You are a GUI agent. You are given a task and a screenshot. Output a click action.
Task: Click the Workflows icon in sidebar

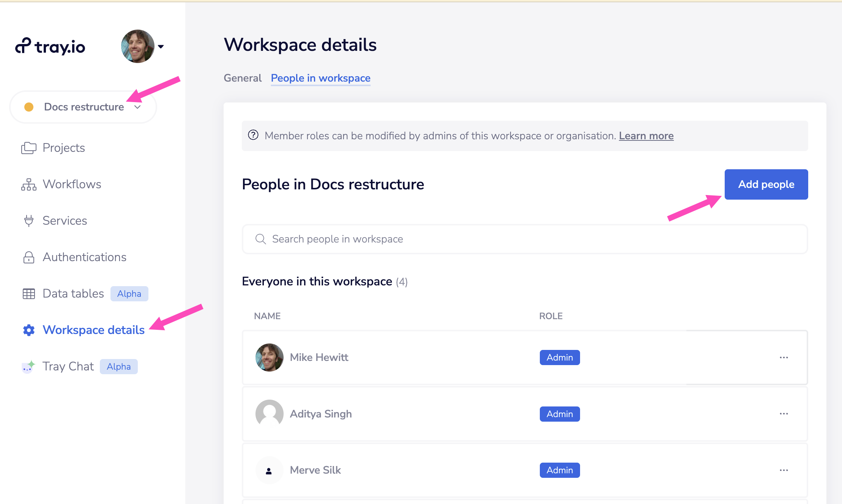click(28, 184)
